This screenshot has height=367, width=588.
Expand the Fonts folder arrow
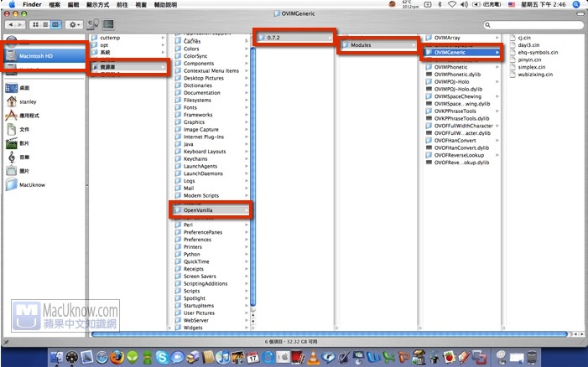point(247,107)
